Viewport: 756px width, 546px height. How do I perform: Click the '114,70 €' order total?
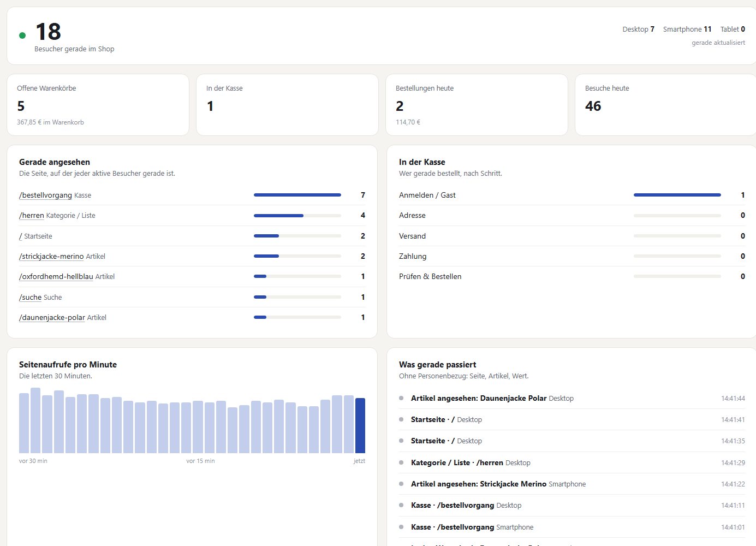pos(408,122)
